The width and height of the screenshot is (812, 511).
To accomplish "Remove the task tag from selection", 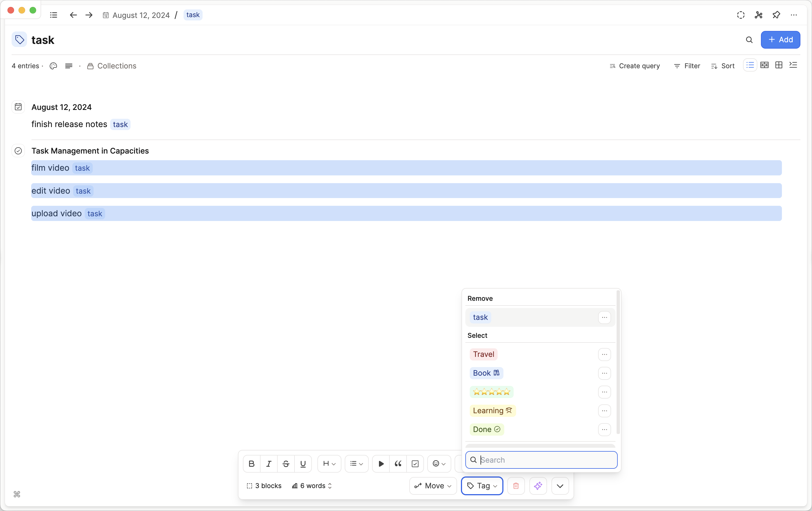I will coord(481,317).
